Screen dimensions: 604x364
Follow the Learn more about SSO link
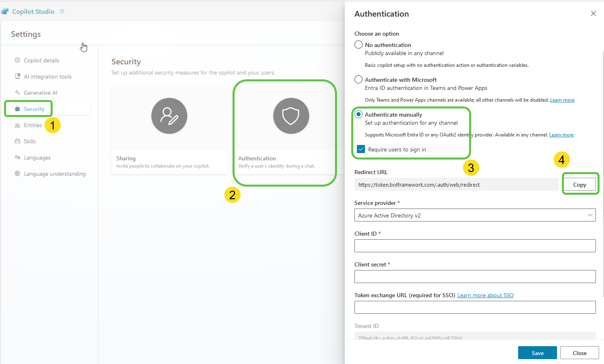click(485, 295)
